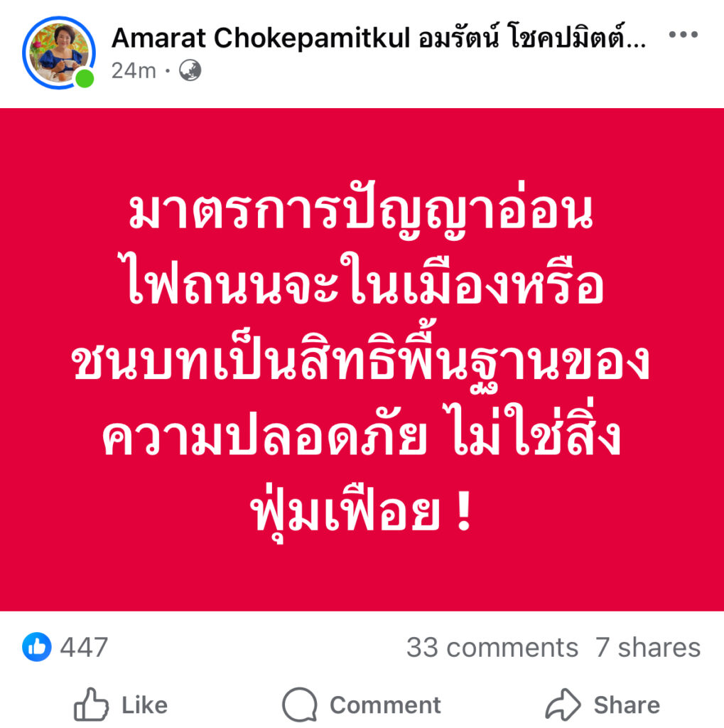View the 447 reactions list
The height and width of the screenshot is (728, 724).
point(84,647)
